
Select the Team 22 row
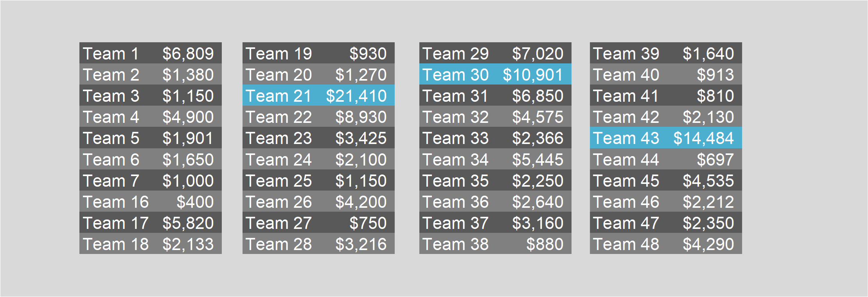pos(318,116)
